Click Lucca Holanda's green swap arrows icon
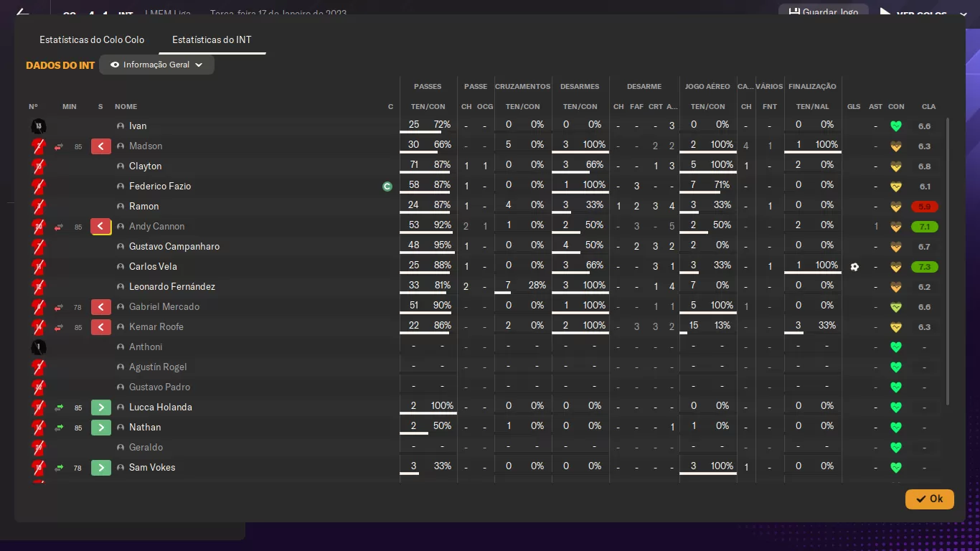The height and width of the screenshot is (551, 980). 59,408
